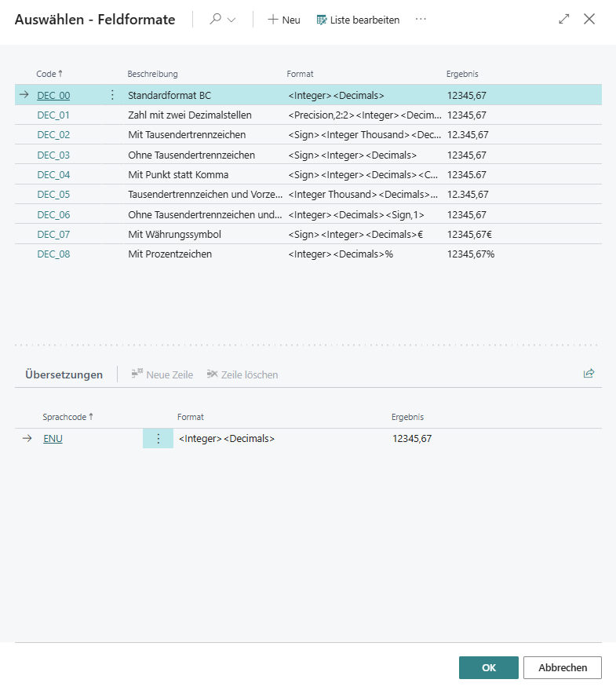The height and width of the screenshot is (694, 616).
Task: Expand dialog with the fullscreen arrows icon
Action: (563, 20)
